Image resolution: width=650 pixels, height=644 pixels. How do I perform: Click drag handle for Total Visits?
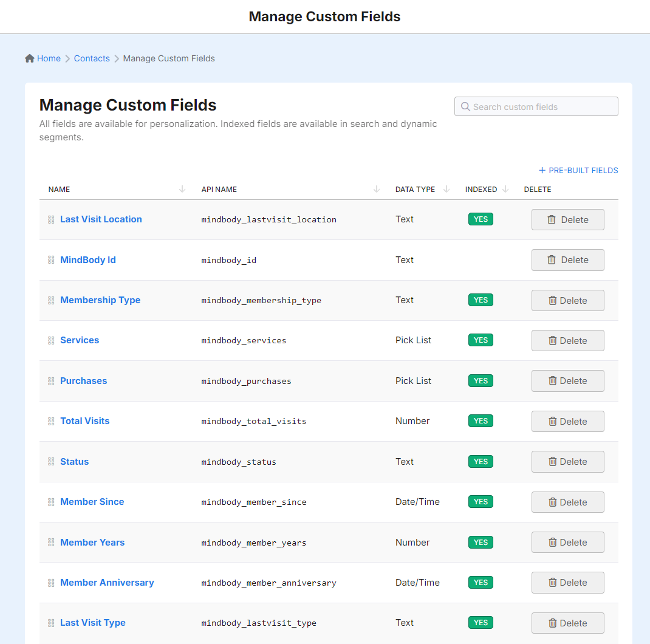click(x=51, y=421)
